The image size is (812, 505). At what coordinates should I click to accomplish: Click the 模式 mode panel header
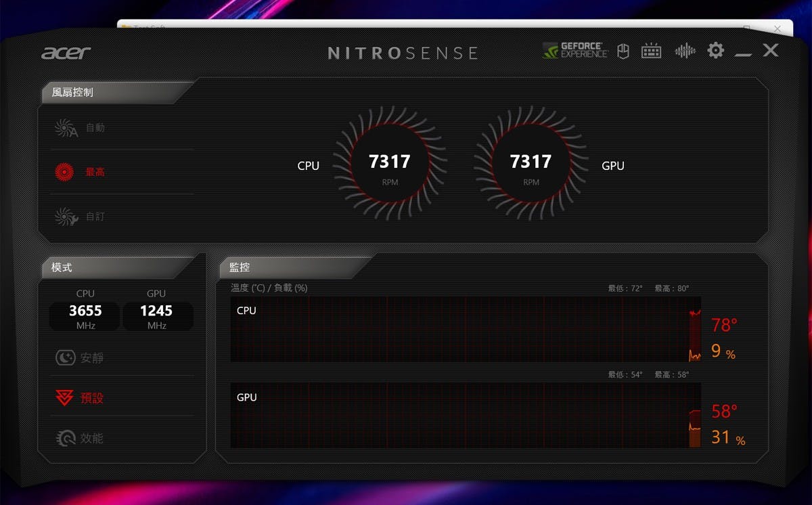(62, 268)
